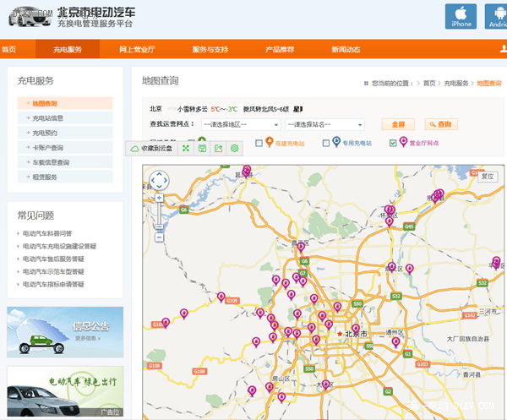The width and height of the screenshot is (507, 420).
Task: Open the 电动汽车示范车型答疑 FAQ link
Action: (x=53, y=271)
